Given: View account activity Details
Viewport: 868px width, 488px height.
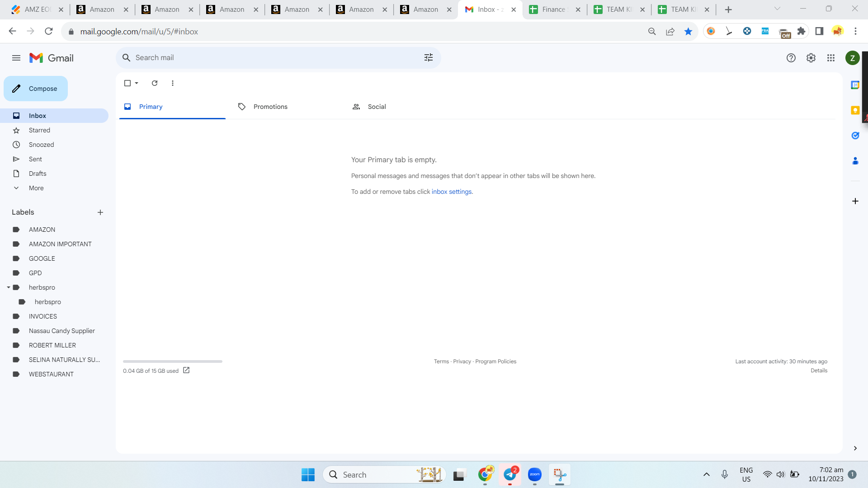Looking at the screenshot, I should (x=819, y=371).
